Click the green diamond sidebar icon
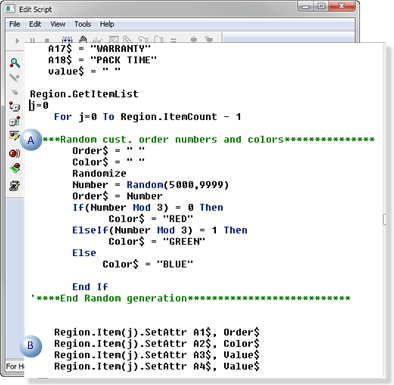The height and width of the screenshot is (385, 394). tap(15, 168)
